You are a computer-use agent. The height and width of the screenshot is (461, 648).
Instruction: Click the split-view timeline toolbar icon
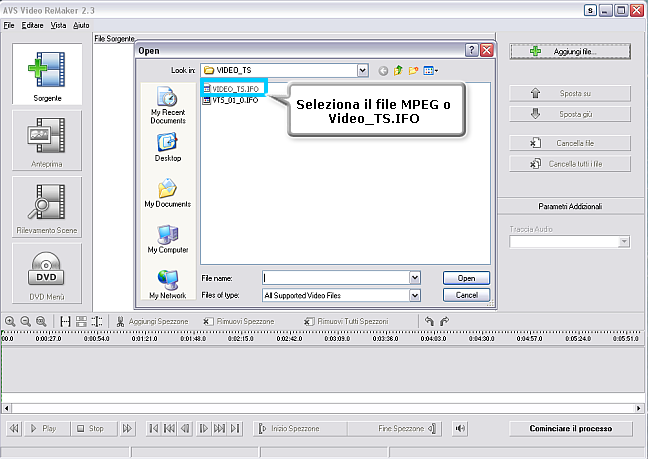point(81,321)
